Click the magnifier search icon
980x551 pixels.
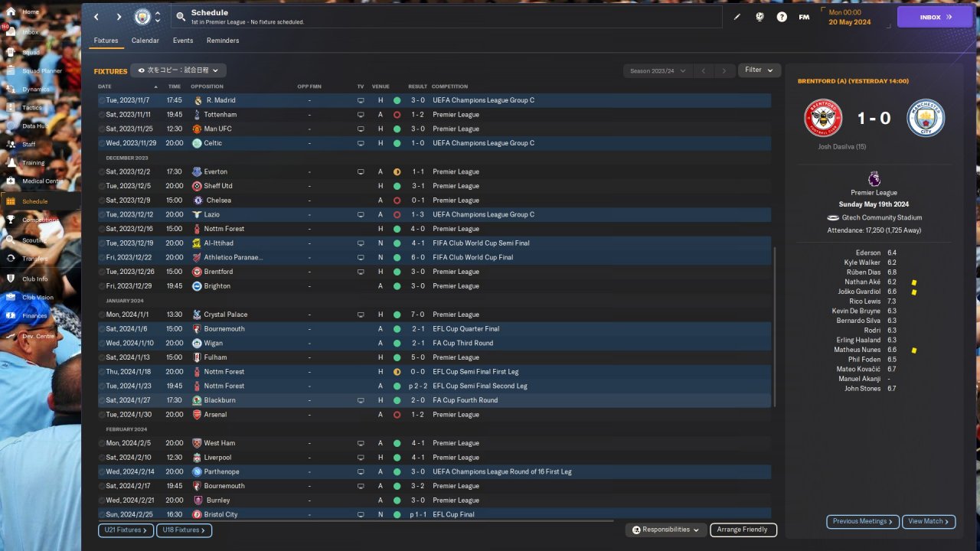[181, 16]
